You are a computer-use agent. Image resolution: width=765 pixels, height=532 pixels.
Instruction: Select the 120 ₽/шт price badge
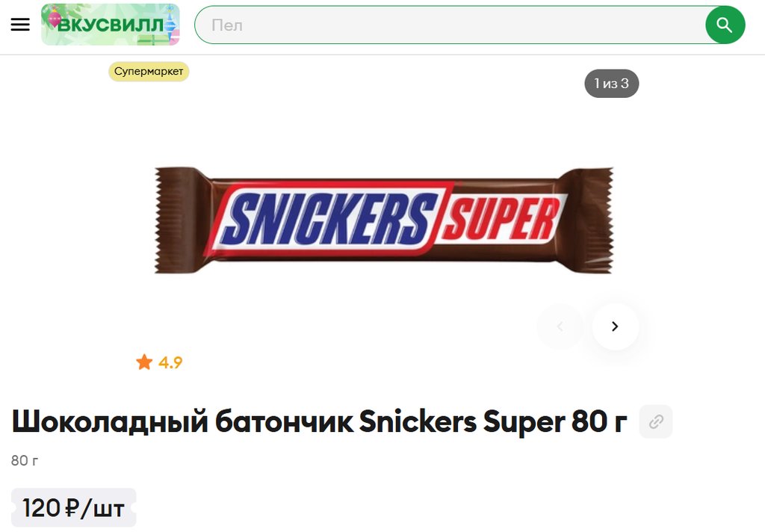[x=74, y=507]
